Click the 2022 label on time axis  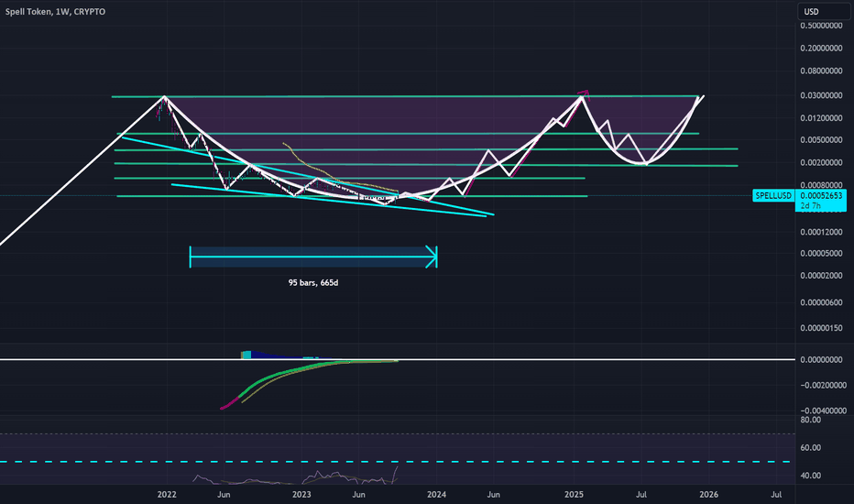[167, 495]
